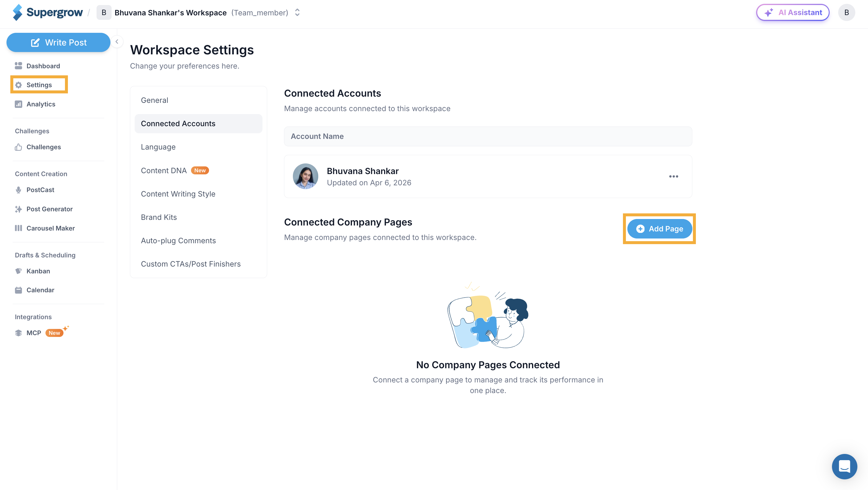The height and width of the screenshot is (490, 868).
Task: Click the Settings gear icon
Action: point(19,85)
